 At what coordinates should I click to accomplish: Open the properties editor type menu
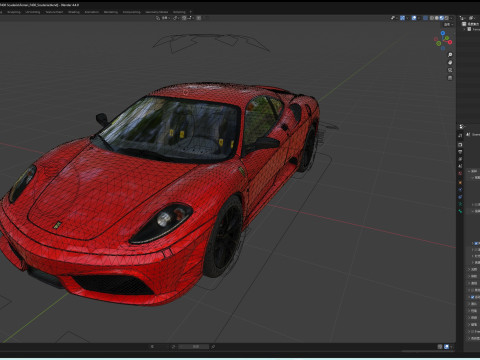point(462,127)
